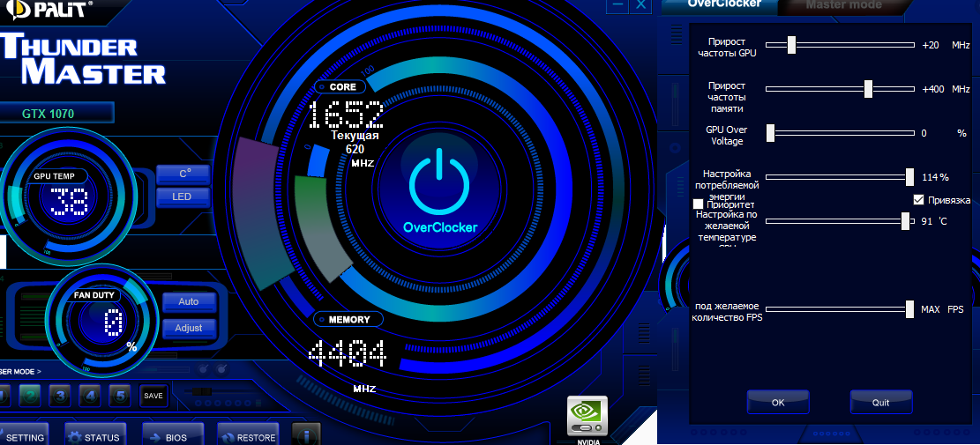Click the GPU TEMP gauge

[x=68, y=198]
